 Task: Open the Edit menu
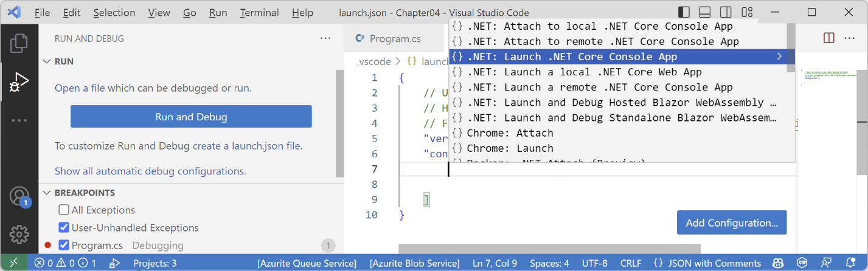tap(72, 12)
